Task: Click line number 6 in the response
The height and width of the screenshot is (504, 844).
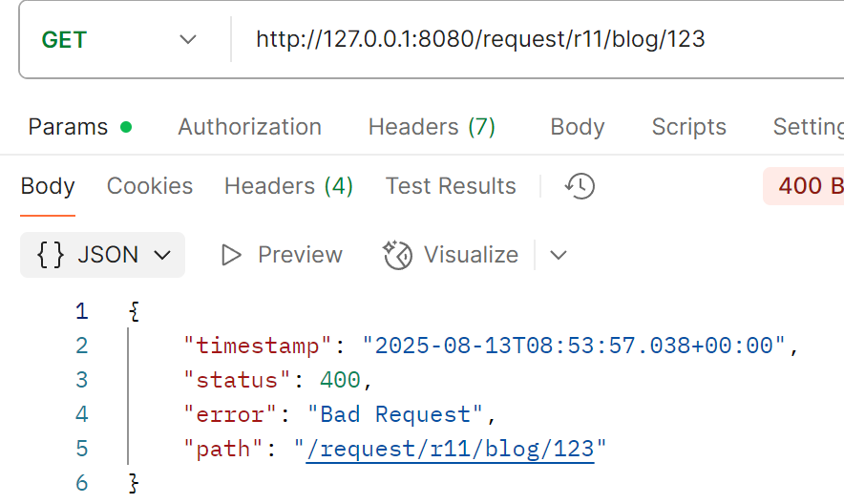Action: pyautogui.click(x=81, y=483)
